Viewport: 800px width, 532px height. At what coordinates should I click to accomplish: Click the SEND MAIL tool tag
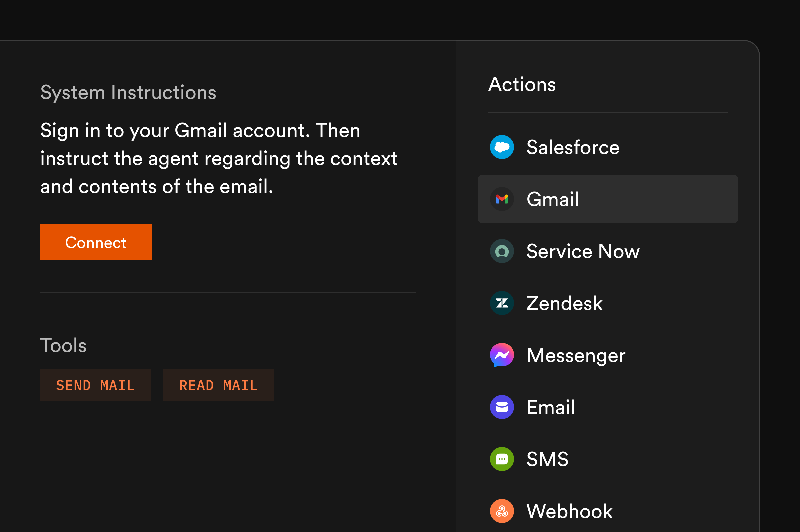tap(95, 385)
